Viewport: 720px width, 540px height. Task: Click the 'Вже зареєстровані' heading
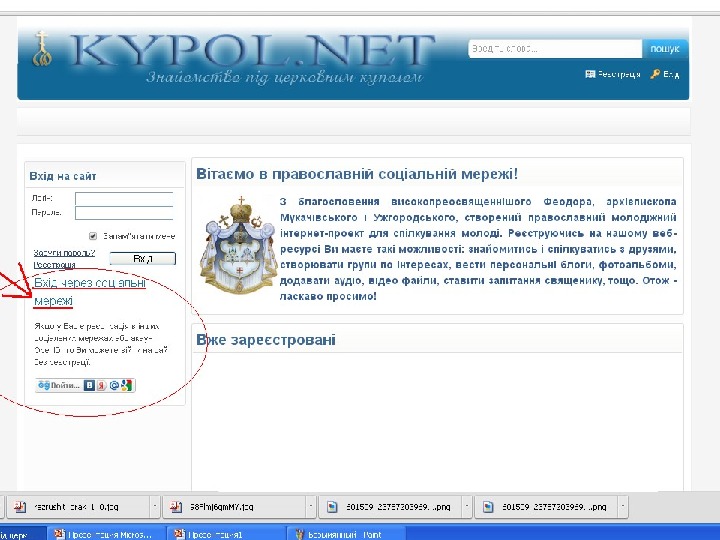pyautogui.click(x=265, y=340)
